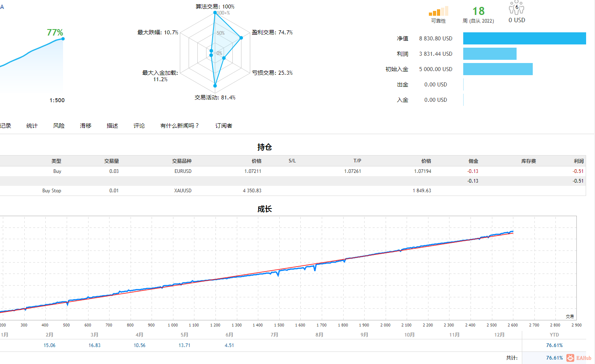Screen dimensions: 595x364
Task: Click the 类型 column header
Action: point(56,161)
